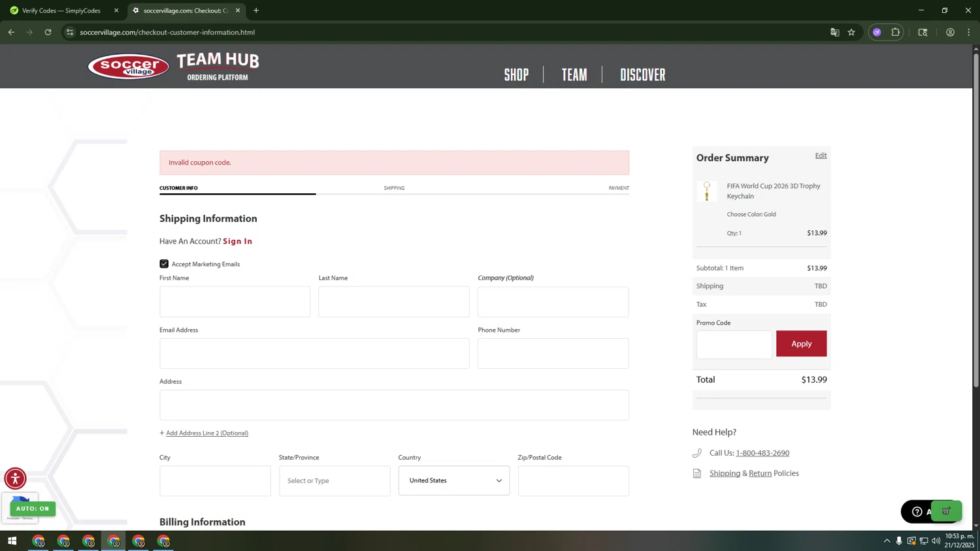980x551 pixels.
Task: Open the side panel search icon
Action: [923, 32]
